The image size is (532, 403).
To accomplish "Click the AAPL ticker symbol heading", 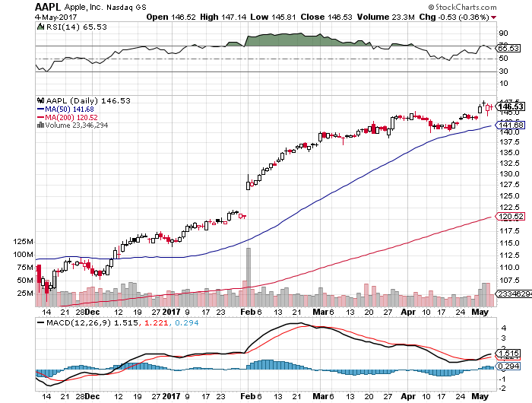I will pos(48,7).
